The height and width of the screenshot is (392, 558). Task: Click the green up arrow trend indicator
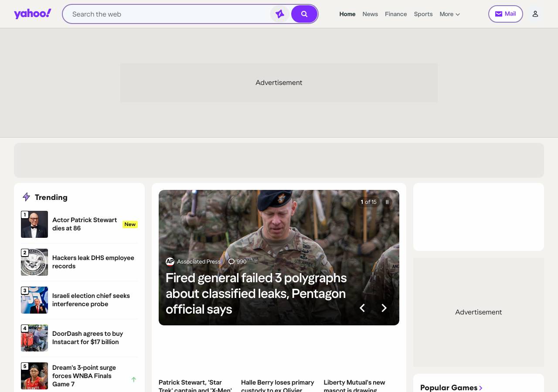coord(134,379)
